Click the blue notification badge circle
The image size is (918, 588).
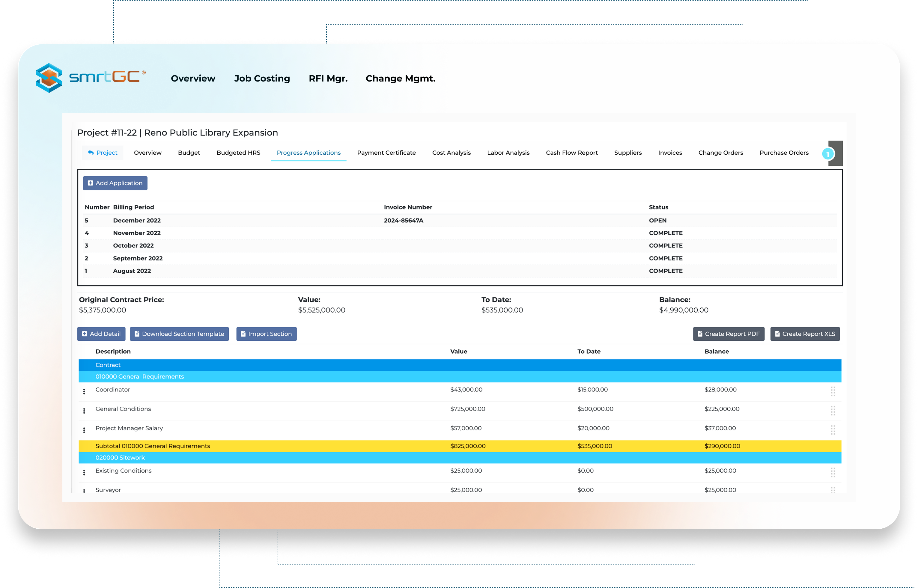point(827,154)
